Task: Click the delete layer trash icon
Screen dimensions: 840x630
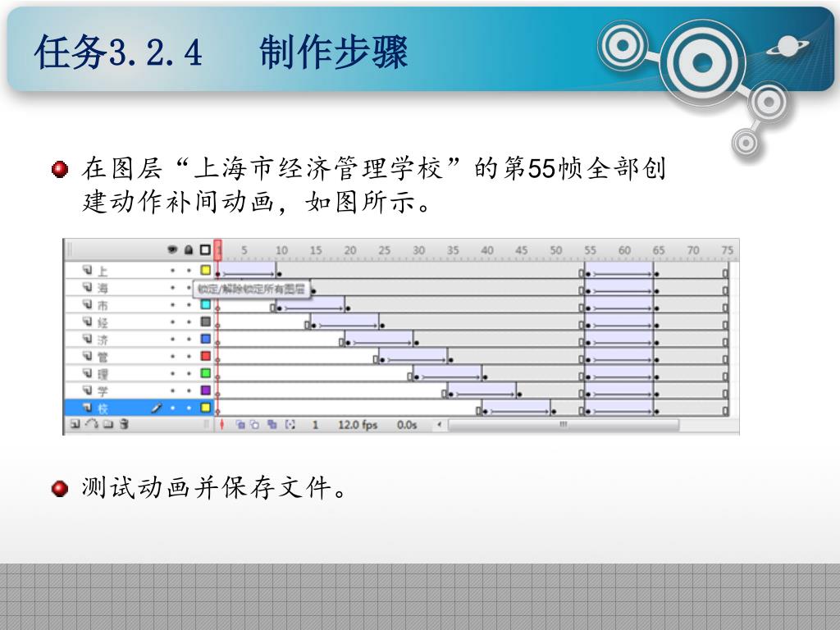Action: [x=124, y=424]
